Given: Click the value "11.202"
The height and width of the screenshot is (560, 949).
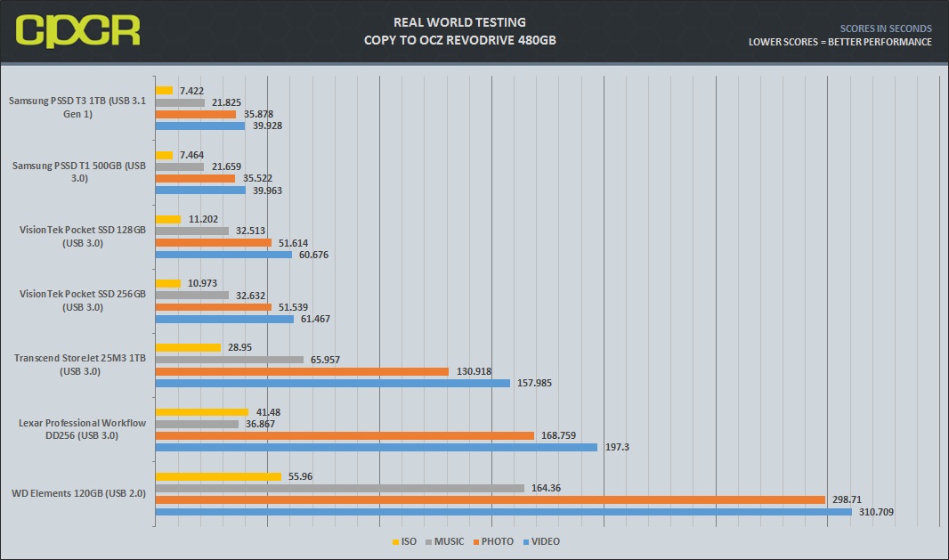Looking at the screenshot, I should [x=203, y=219].
